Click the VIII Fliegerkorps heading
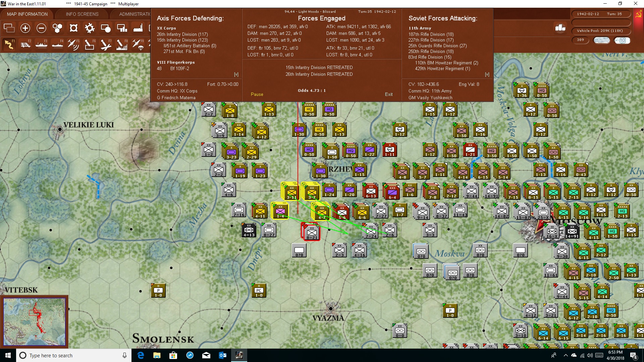The width and height of the screenshot is (644, 362). pos(176,62)
